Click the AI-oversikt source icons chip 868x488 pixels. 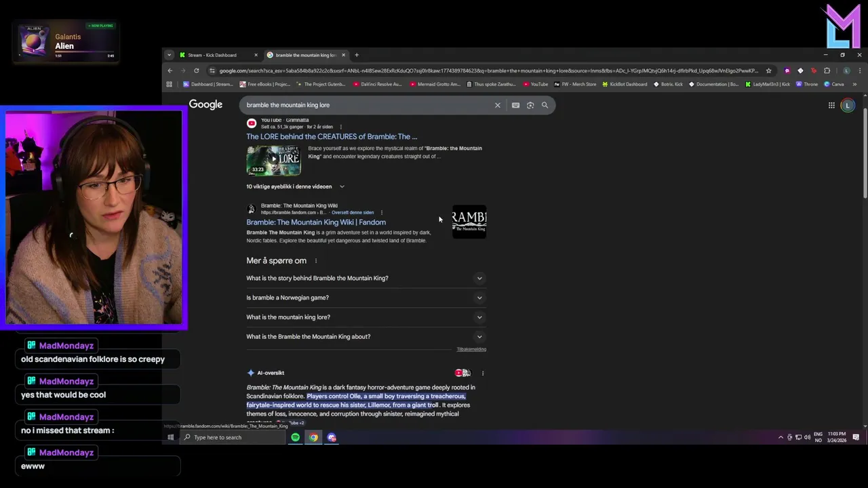point(462,373)
